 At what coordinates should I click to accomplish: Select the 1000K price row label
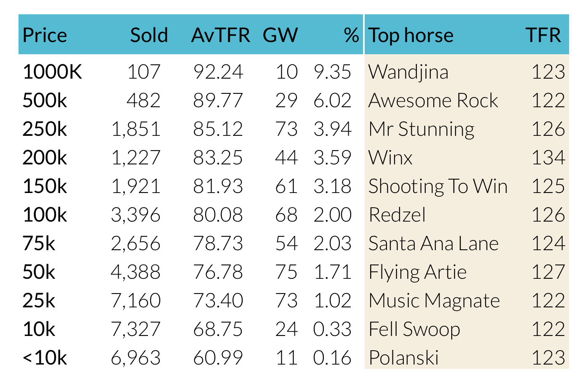coord(52,72)
